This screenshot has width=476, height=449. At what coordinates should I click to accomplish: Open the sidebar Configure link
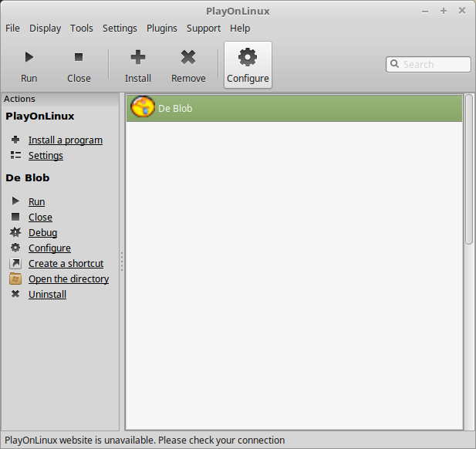pos(49,248)
